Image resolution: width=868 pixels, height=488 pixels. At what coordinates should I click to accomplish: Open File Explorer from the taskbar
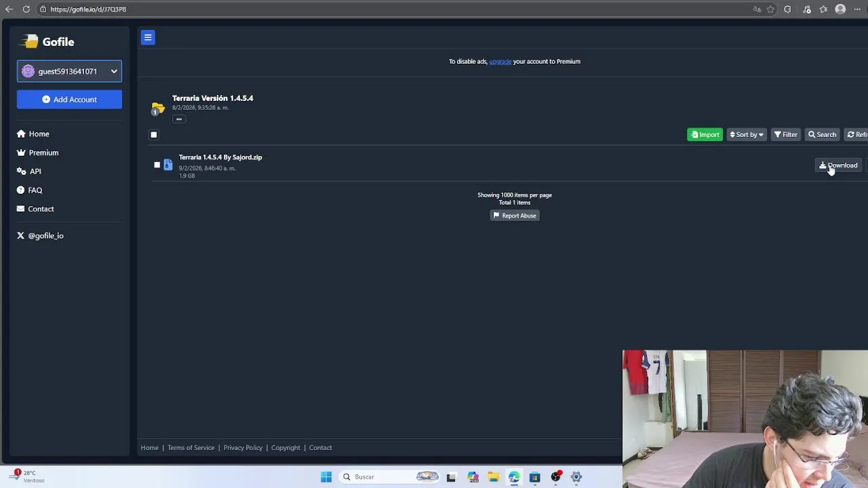(494, 477)
